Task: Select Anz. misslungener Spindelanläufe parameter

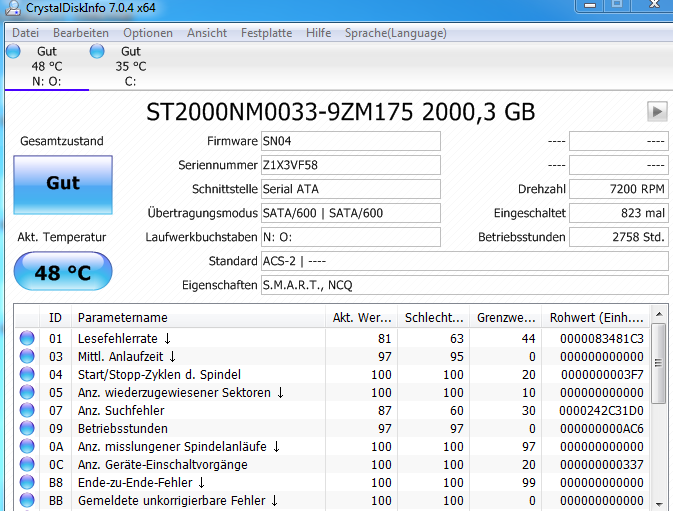Action: 179,447
